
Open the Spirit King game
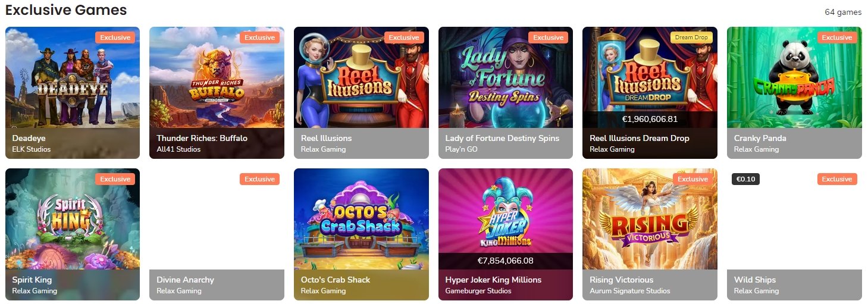[x=73, y=219]
